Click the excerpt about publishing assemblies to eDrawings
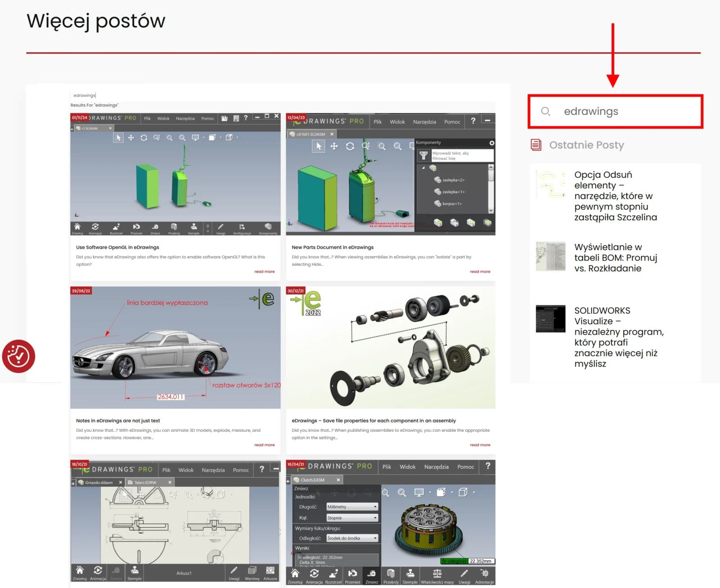This screenshot has height=588, width=720. (391, 434)
